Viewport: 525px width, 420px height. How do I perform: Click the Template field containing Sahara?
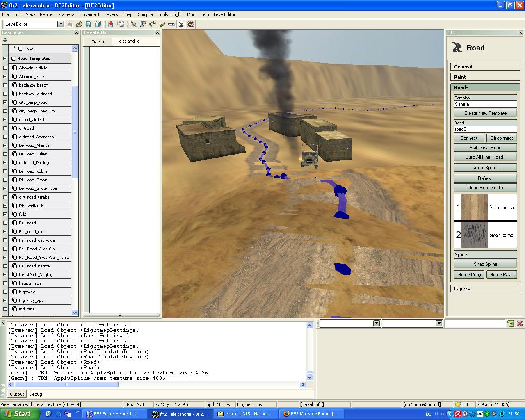click(485, 104)
